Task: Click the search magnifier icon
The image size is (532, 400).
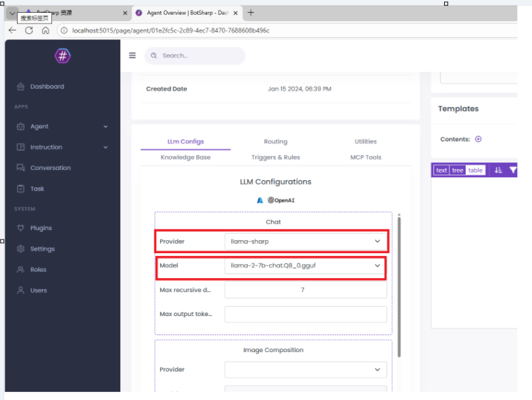Action: [153, 55]
